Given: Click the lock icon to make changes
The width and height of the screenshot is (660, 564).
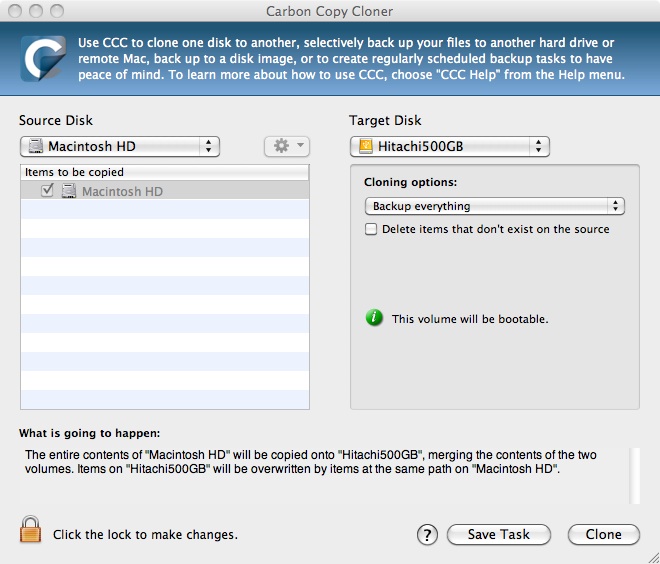Looking at the screenshot, I should click(x=30, y=529).
